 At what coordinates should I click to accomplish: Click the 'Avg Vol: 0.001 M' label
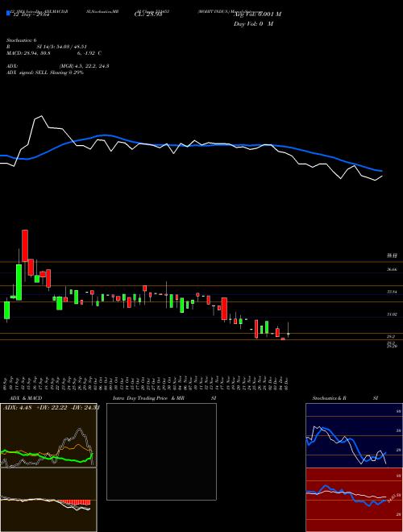click(x=257, y=15)
